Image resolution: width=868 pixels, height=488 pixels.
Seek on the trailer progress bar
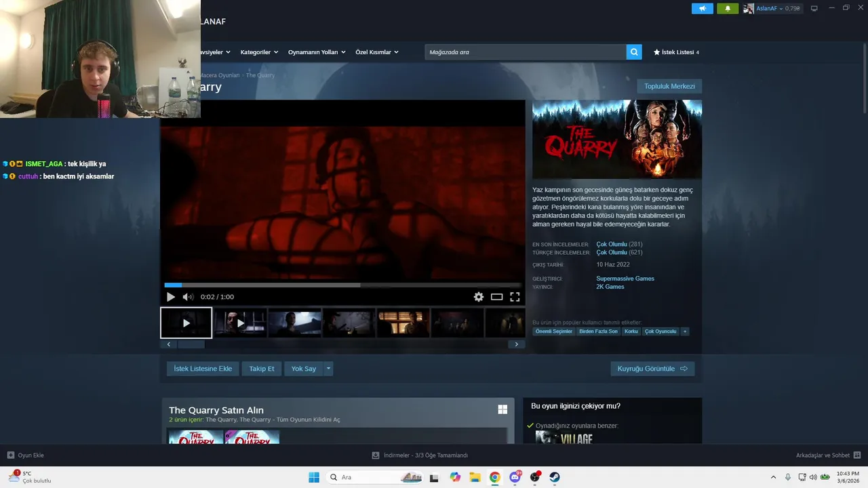click(x=342, y=285)
